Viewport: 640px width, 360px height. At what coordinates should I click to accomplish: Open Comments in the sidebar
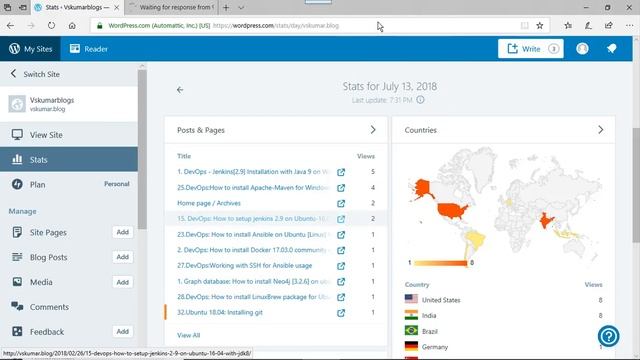tap(69, 307)
